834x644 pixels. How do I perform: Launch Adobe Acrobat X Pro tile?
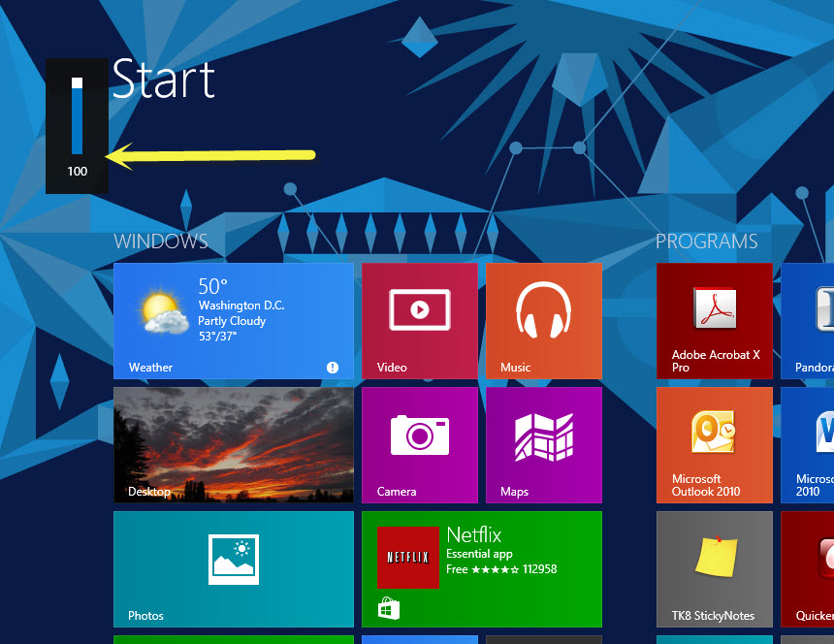tap(715, 321)
